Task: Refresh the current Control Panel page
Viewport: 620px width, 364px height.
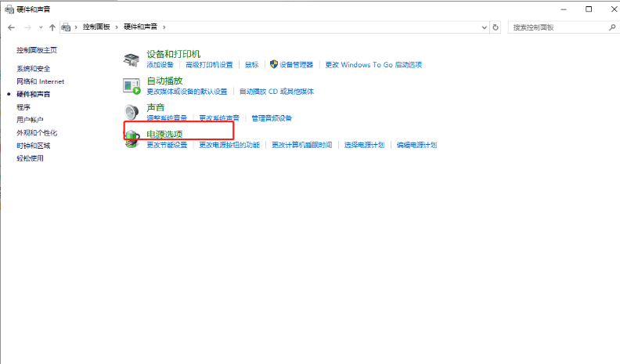Action: tap(496, 27)
